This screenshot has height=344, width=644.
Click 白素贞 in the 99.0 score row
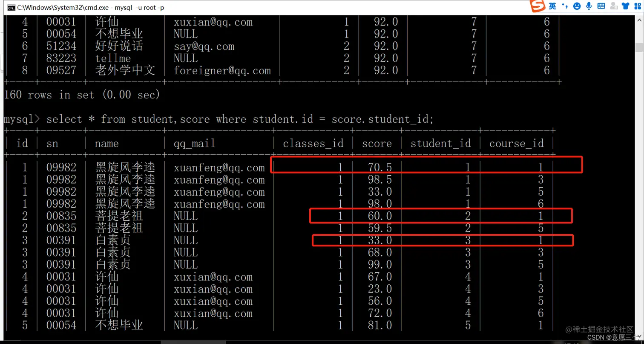coord(113,264)
